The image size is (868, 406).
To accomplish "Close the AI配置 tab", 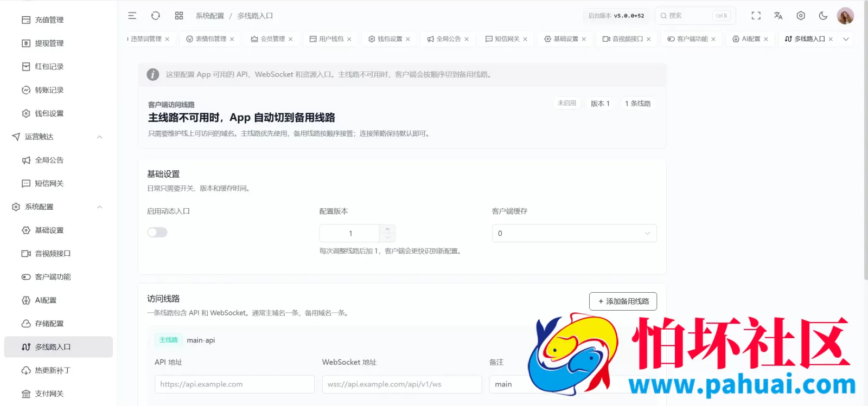I will [765, 39].
